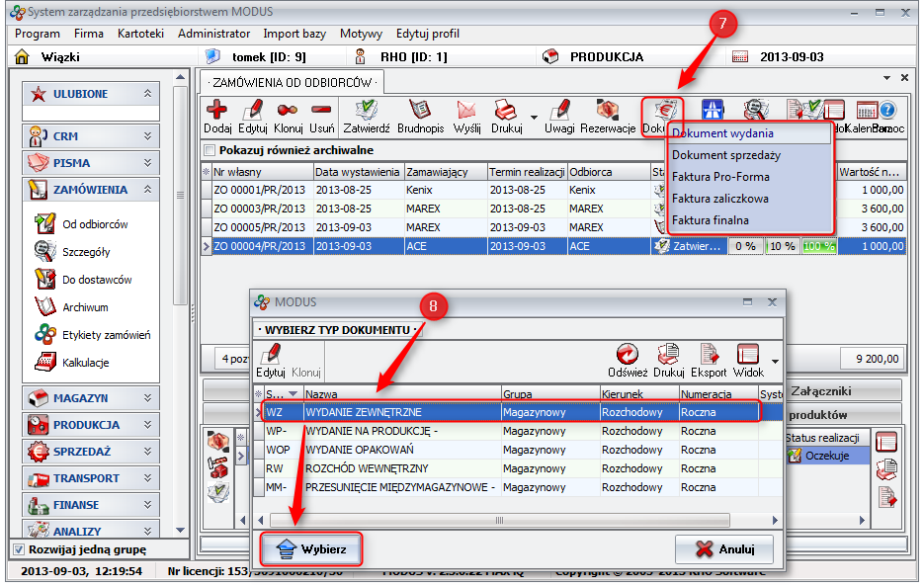Expand the CRM sidebar section
Viewport: 924px width, 587px height.
tap(90, 135)
